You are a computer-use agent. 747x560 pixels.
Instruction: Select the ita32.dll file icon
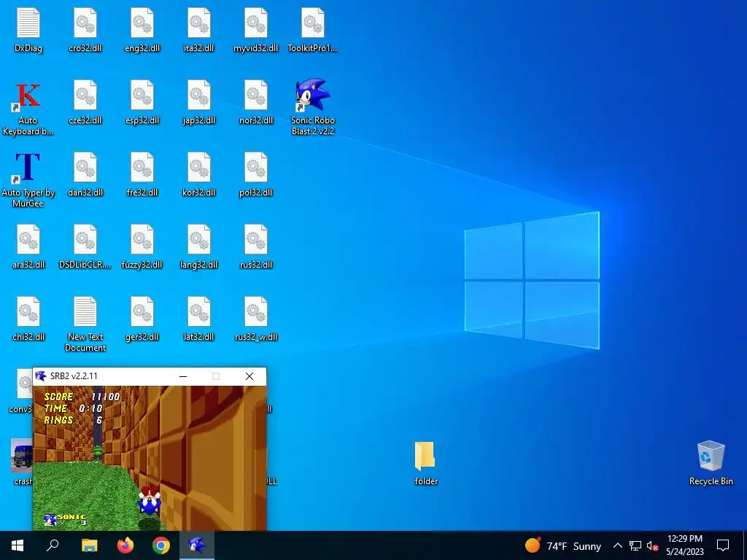198,23
